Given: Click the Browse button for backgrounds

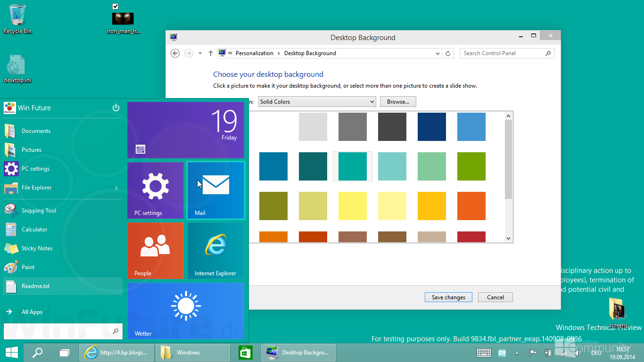Looking at the screenshot, I should [397, 101].
